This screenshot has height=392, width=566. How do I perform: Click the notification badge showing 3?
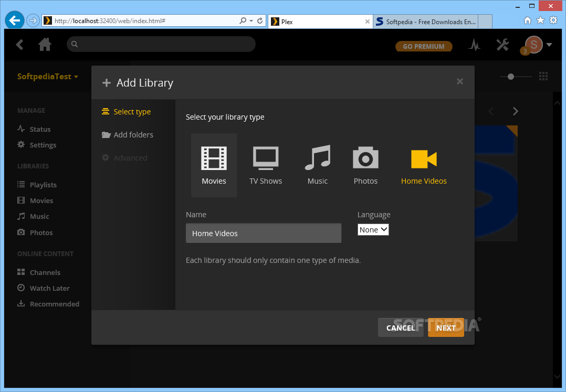coord(525,51)
